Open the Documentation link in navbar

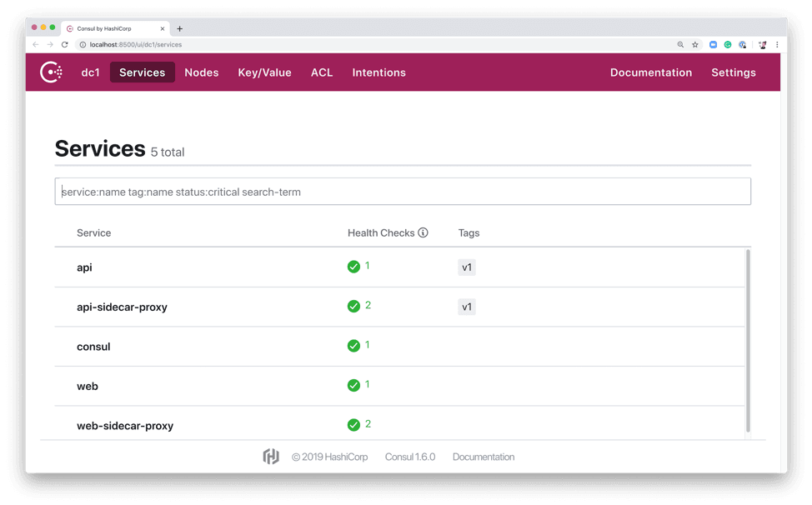tap(650, 72)
